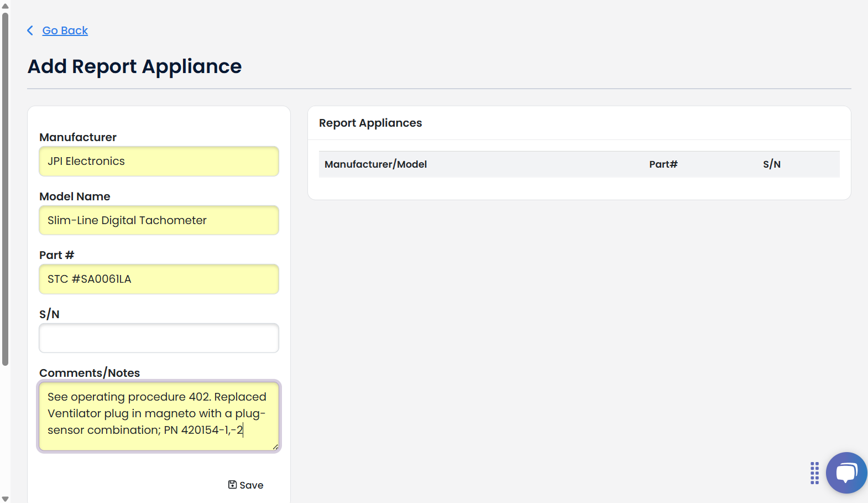Click the scroll up arrow
This screenshot has width=868, height=503.
point(5,6)
